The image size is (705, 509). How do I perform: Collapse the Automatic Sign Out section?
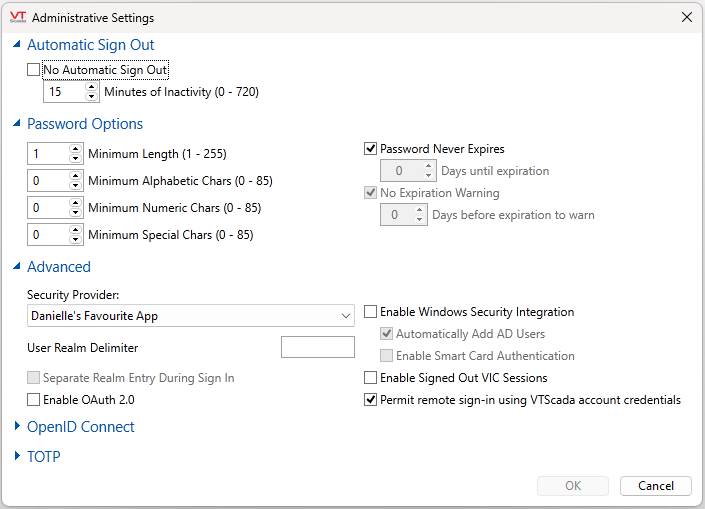[x=17, y=44]
